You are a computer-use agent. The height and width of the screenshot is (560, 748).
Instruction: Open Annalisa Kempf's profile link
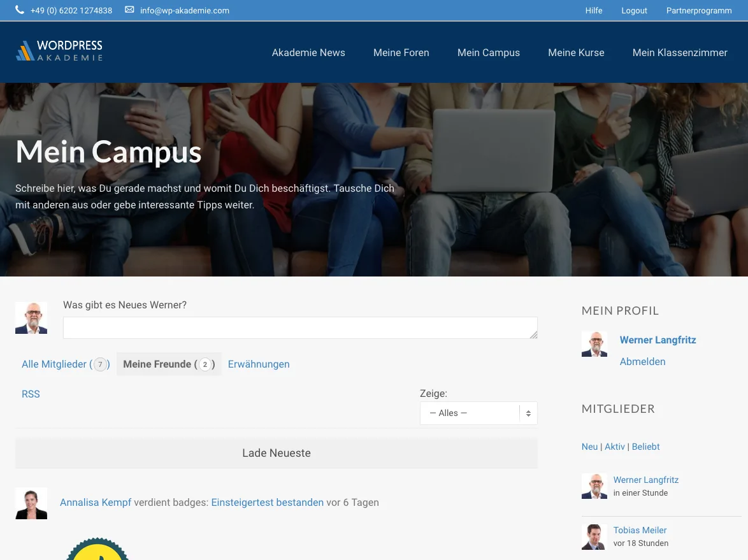96,502
